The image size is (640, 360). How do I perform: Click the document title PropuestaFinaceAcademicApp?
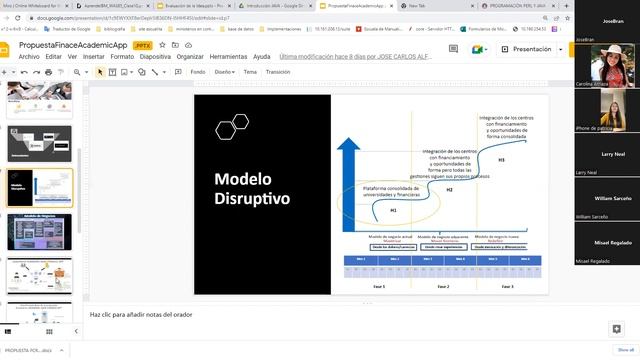pos(73,45)
